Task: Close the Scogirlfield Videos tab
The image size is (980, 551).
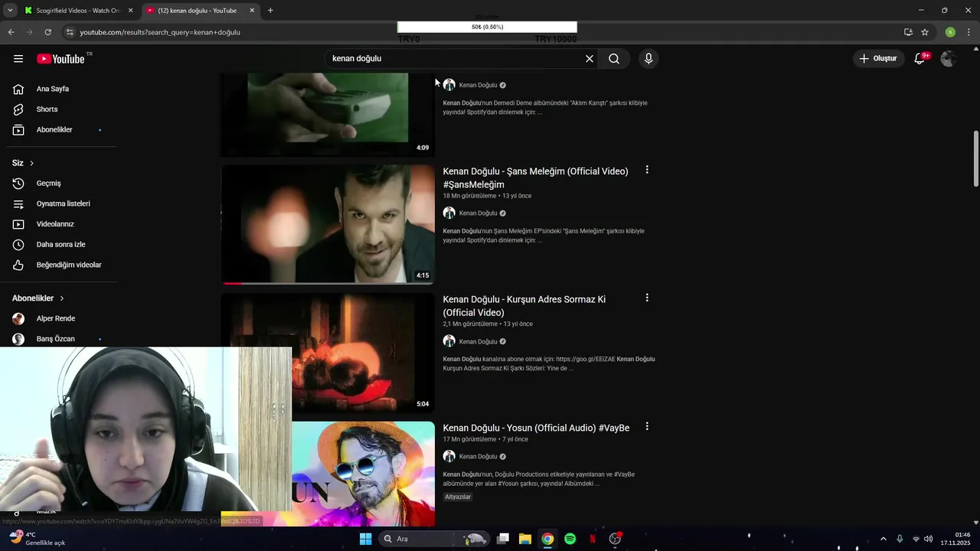Action: pyautogui.click(x=130, y=11)
